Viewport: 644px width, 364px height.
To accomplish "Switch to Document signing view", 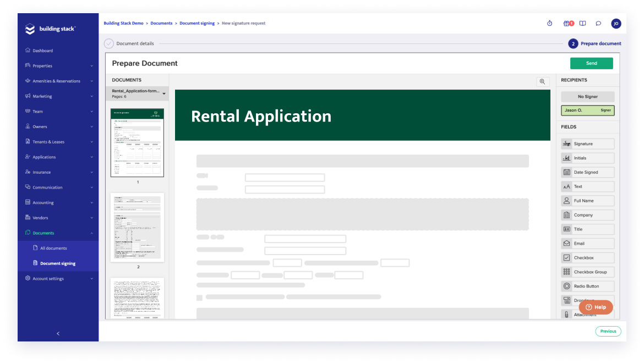I will pos(58,263).
